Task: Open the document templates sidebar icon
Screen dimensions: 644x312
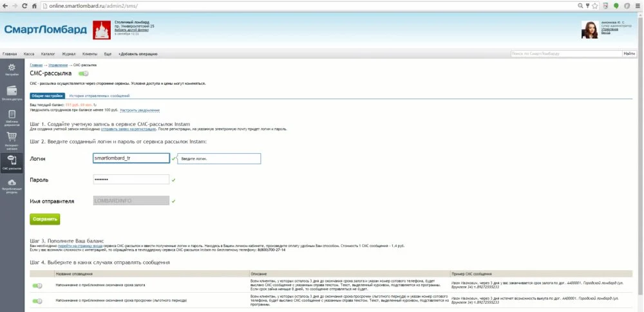Action: (12, 118)
